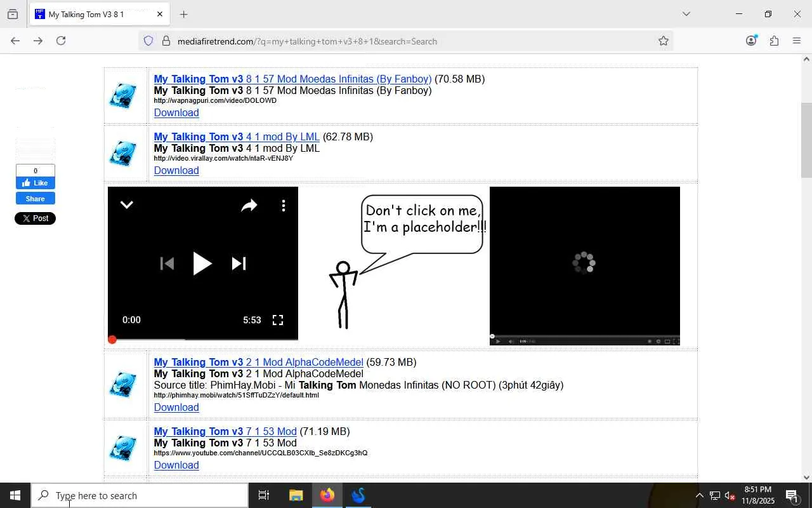
Task: Click the address bar URL field
Action: [406, 41]
